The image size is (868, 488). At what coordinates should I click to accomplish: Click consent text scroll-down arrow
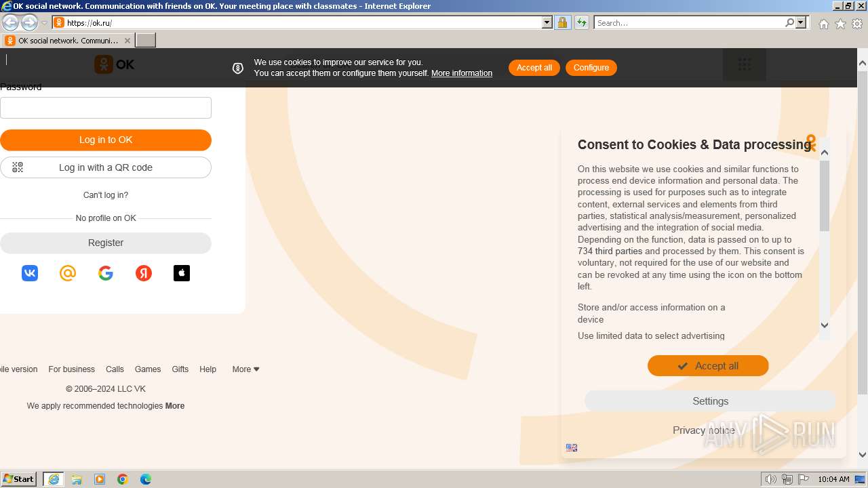825,325
